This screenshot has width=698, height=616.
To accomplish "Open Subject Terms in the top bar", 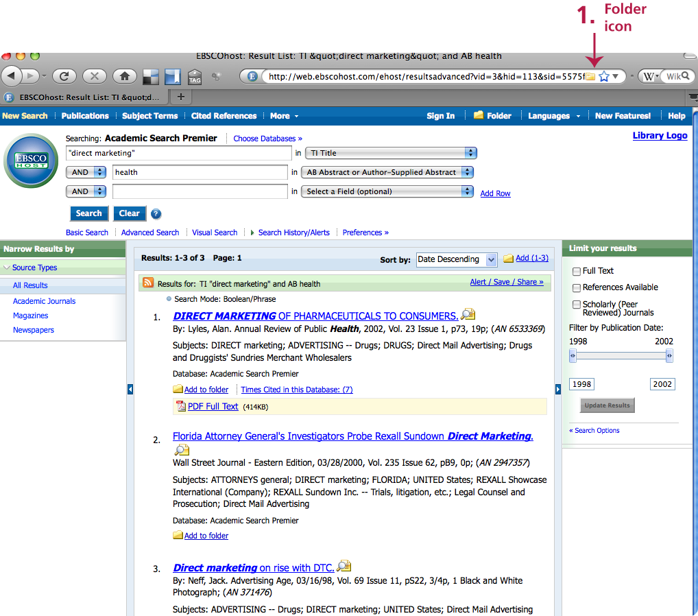I will pos(150,116).
